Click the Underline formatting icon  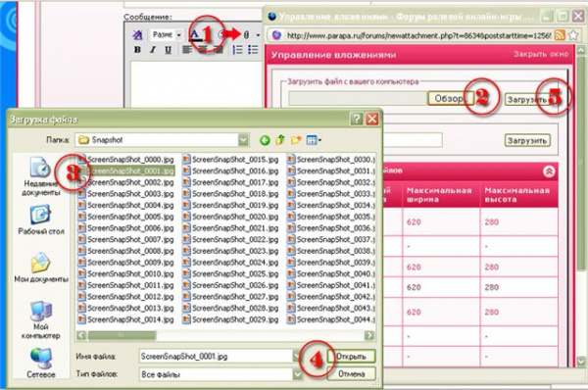coord(168,50)
